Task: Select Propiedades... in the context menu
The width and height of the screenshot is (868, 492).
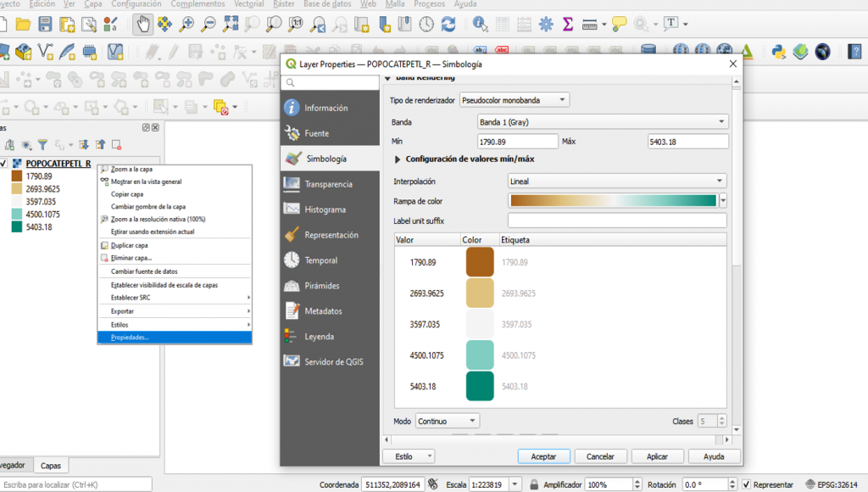Action: 131,337
